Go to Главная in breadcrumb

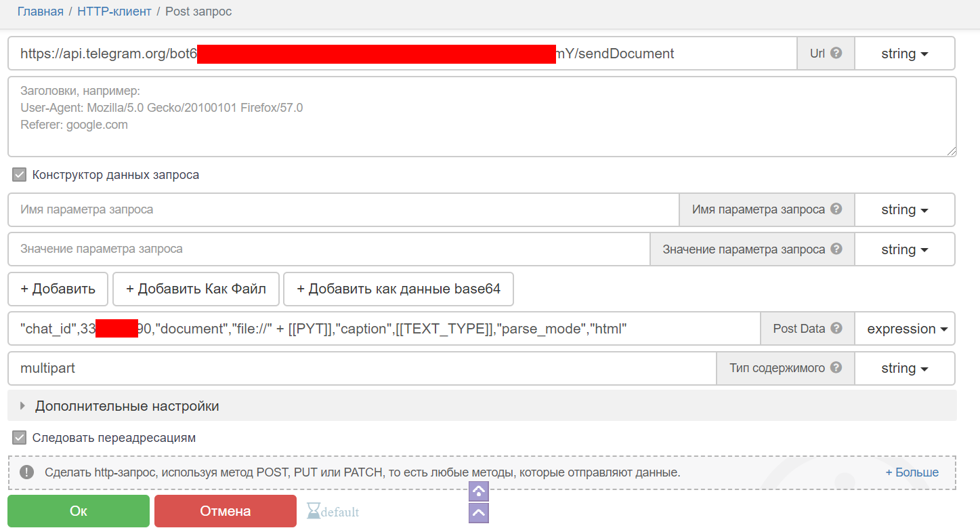tap(40, 12)
